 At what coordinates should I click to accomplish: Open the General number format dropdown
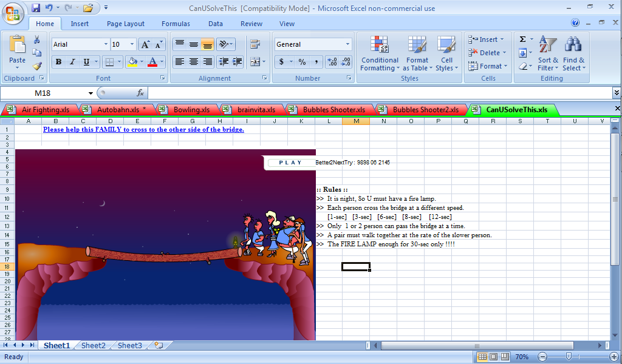tap(347, 44)
